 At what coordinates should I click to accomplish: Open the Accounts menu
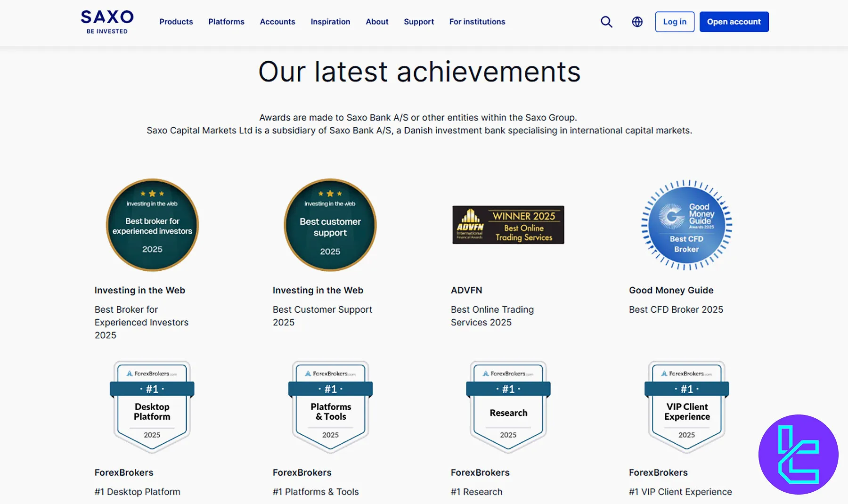tap(277, 22)
